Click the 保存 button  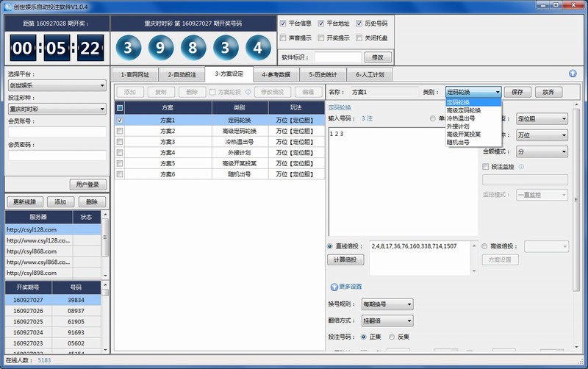coord(517,92)
